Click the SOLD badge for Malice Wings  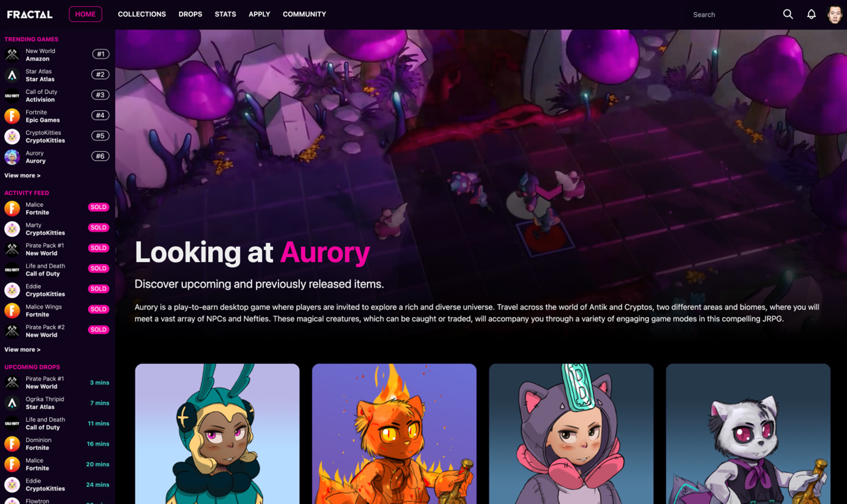click(99, 309)
